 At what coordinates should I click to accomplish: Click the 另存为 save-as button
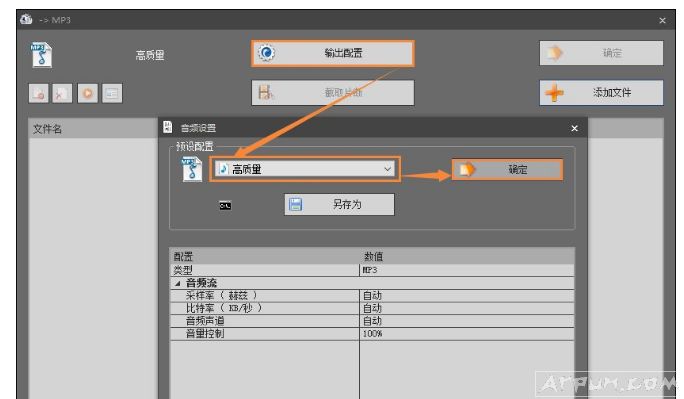tap(339, 205)
